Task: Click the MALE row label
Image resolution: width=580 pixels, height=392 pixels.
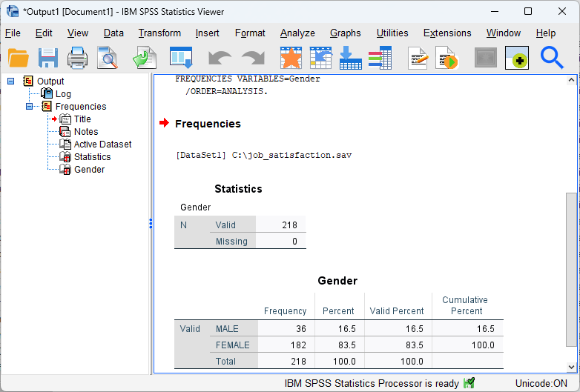Action: pos(227,328)
